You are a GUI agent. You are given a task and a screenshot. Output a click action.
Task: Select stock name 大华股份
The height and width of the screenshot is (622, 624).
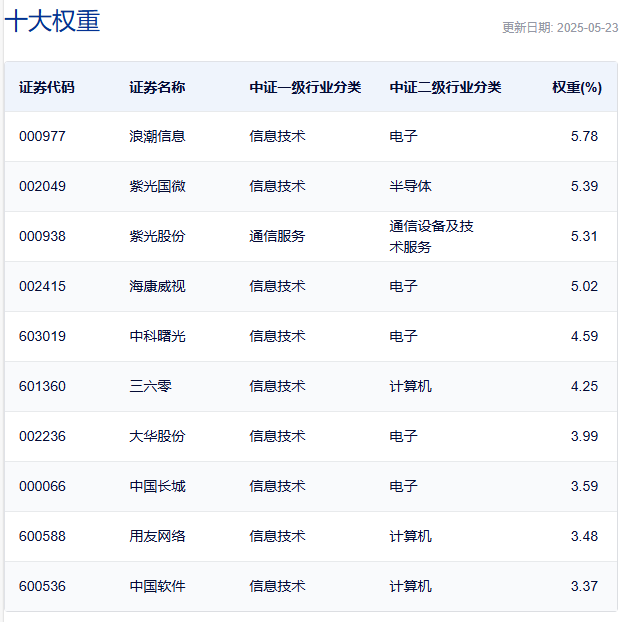click(157, 437)
